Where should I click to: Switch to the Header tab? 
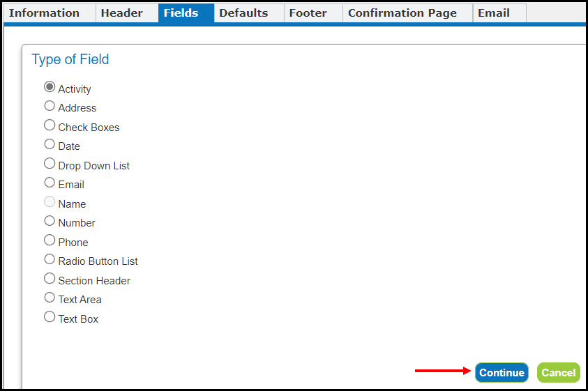tap(127, 13)
